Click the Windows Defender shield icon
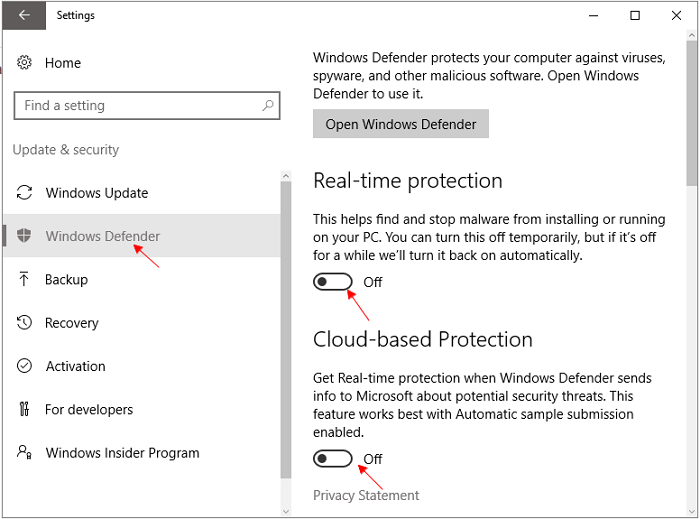This screenshot has height=519, width=700. [25, 236]
